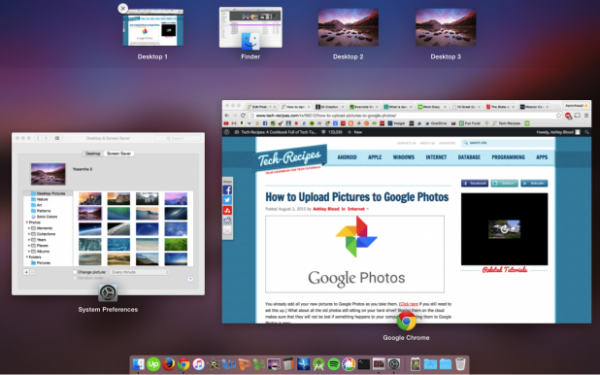Enable the Change picture checkbox
This screenshot has width=600, height=375.
tap(75, 272)
